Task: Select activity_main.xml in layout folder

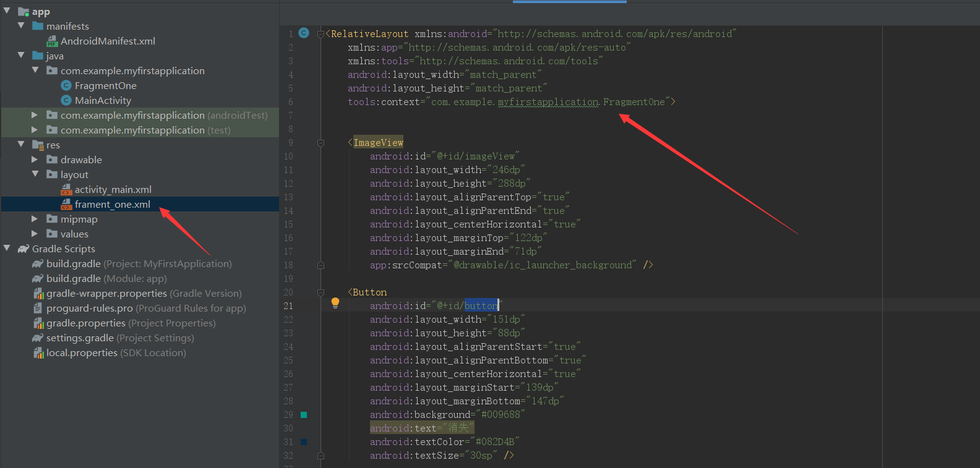Action: (113, 190)
